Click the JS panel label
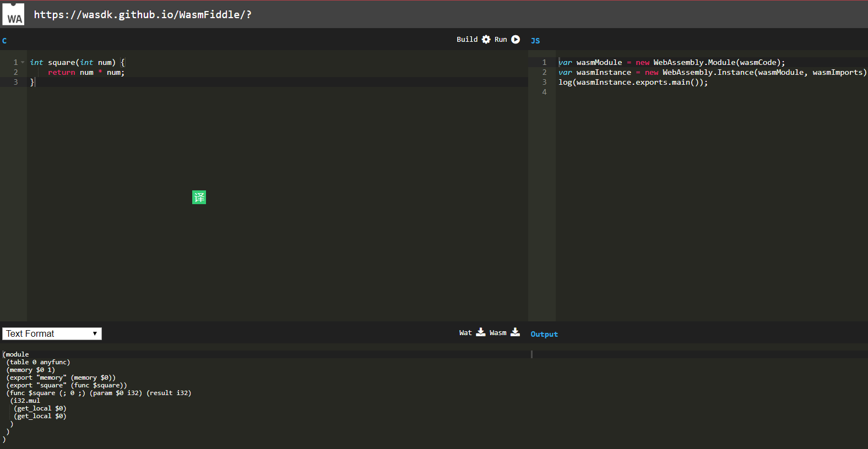868x449 pixels. point(535,41)
